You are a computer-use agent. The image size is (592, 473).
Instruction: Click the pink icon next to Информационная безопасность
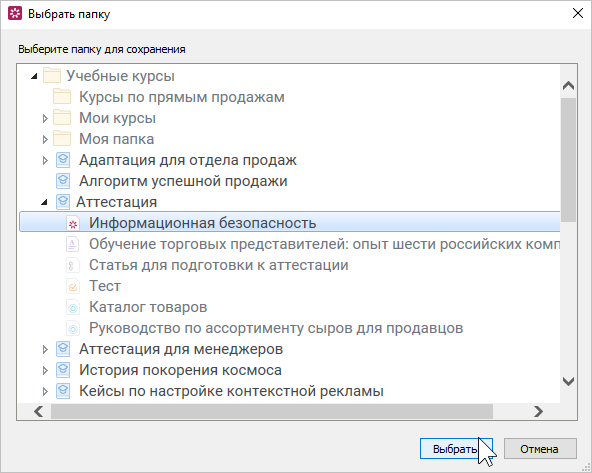(x=73, y=223)
